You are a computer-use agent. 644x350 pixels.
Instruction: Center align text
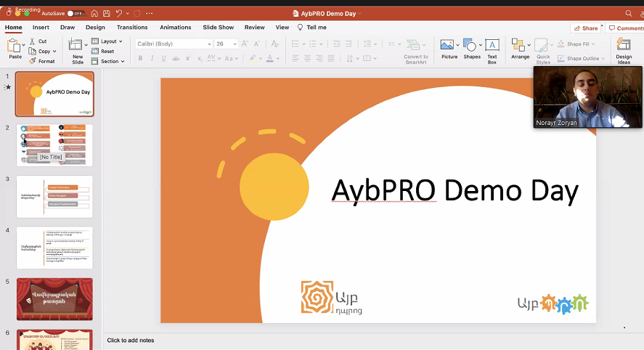307,58
